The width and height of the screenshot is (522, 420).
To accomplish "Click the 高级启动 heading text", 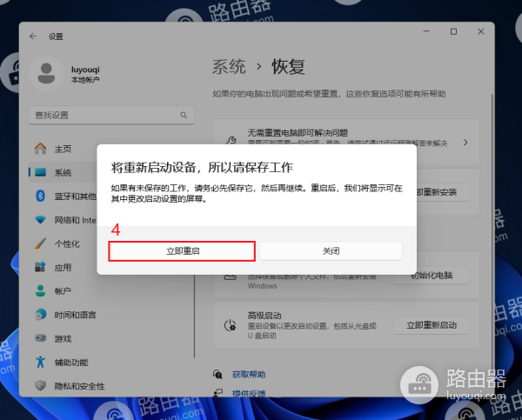I will coord(264,315).
